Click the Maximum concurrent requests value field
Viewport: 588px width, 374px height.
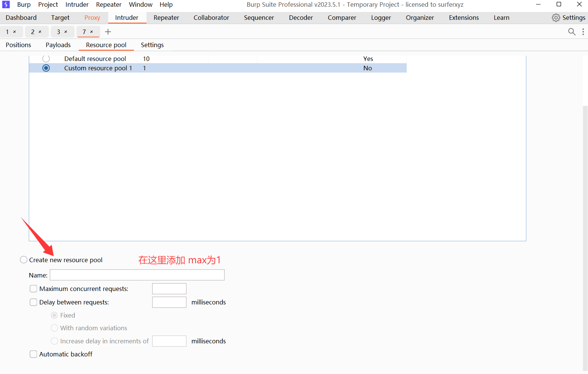coord(169,289)
